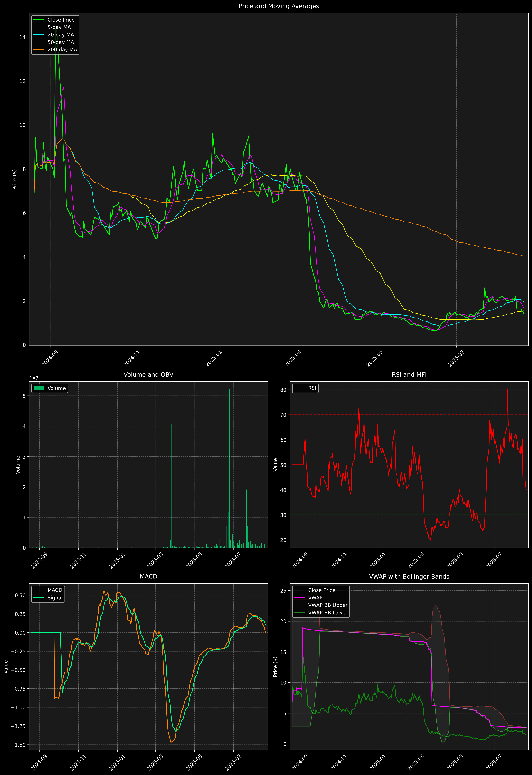Screen dimensions: 532x775
Task: Click the Price ($) y-axis label on top chart
Action: tap(15, 179)
